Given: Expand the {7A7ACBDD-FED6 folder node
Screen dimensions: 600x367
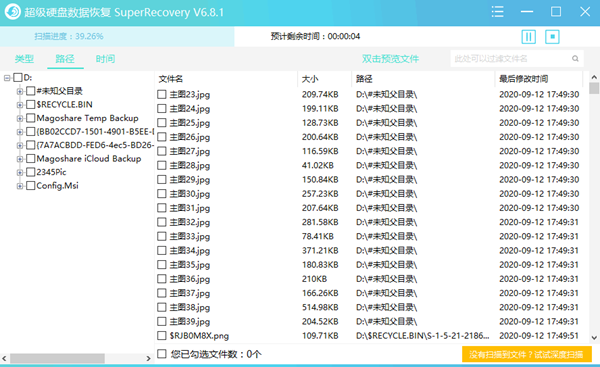Looking at the screenshot, I should point(20,145).
